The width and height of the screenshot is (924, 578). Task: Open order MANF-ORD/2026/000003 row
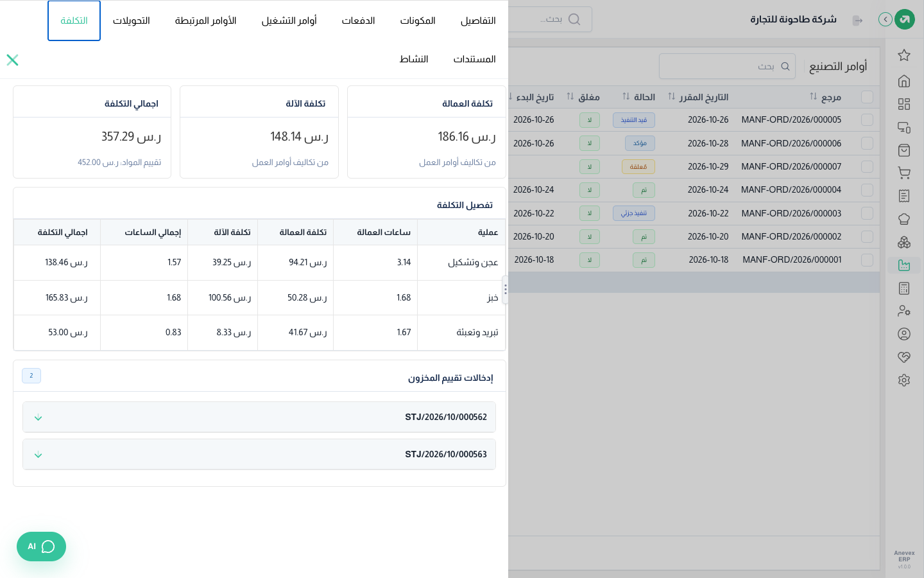[x=694, y=213]
